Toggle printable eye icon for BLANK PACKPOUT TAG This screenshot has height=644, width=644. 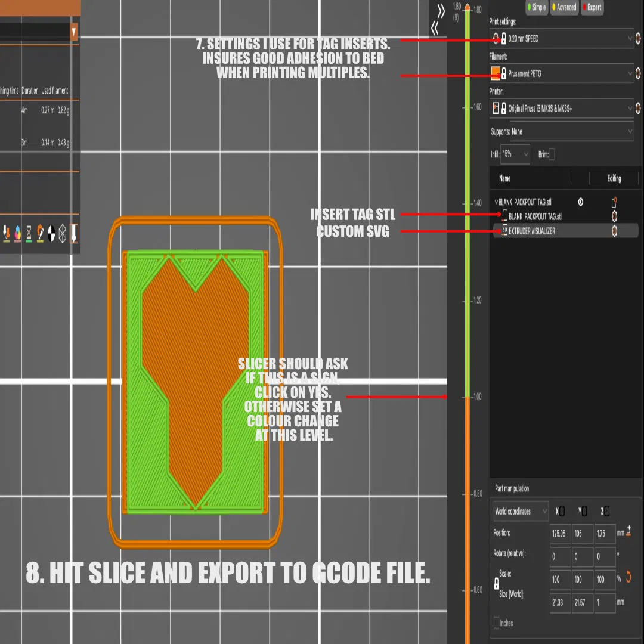point(580,202)
